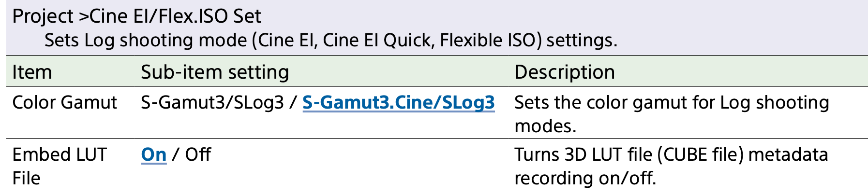The width and height of the screenshot is (868, 195).
Task: Select the S-Gamut3/SLog3 option text
Action: coord(212,103)
